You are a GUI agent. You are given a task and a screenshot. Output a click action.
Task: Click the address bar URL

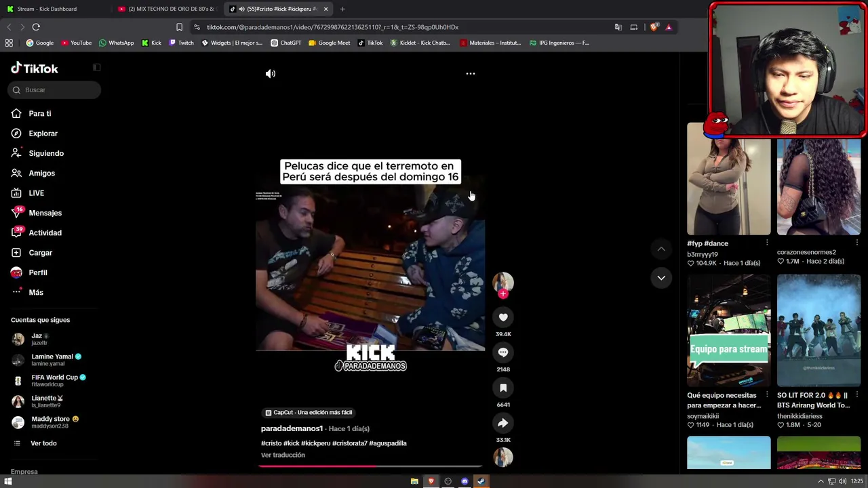(332, 27)
